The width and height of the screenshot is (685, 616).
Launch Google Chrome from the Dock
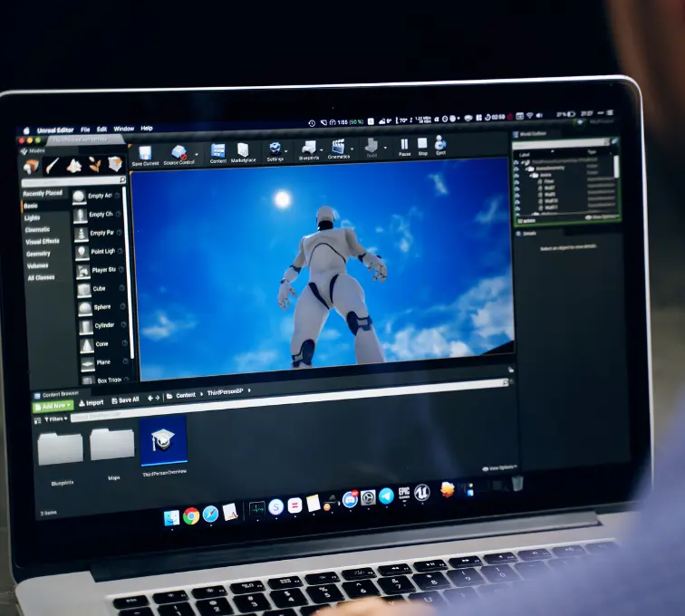tap(191, 515)
